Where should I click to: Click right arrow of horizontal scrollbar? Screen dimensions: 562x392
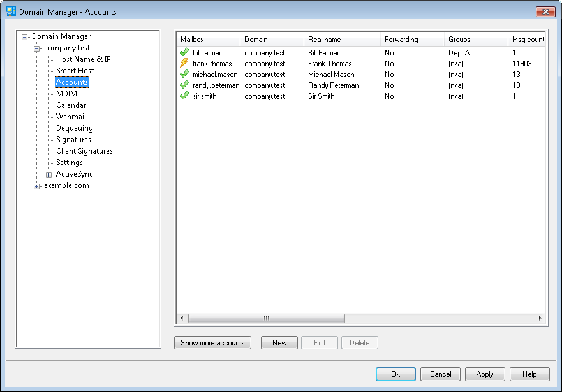point(540,318)
